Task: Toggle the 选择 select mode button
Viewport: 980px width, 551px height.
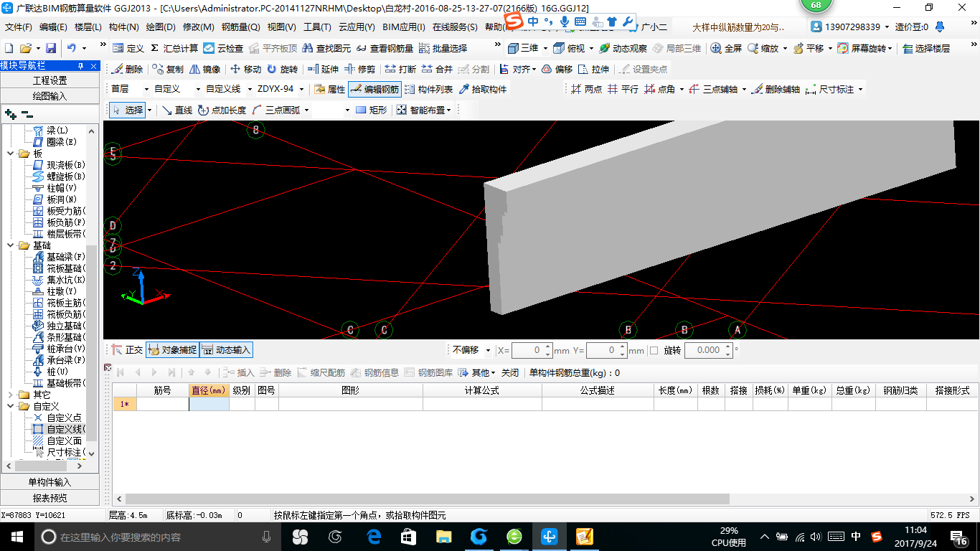Action: click(x=127, y=110)
